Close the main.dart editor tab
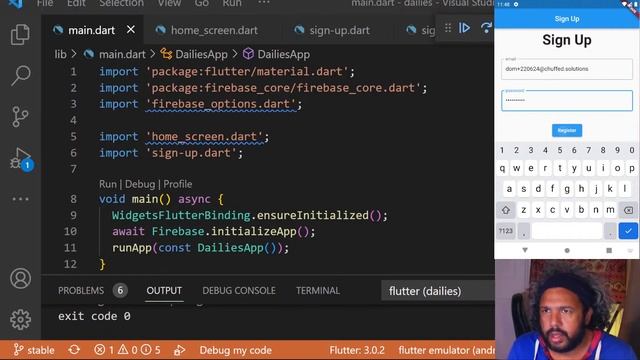The height and width of the screenshot is (360, 640). click(x=131, y=30)
